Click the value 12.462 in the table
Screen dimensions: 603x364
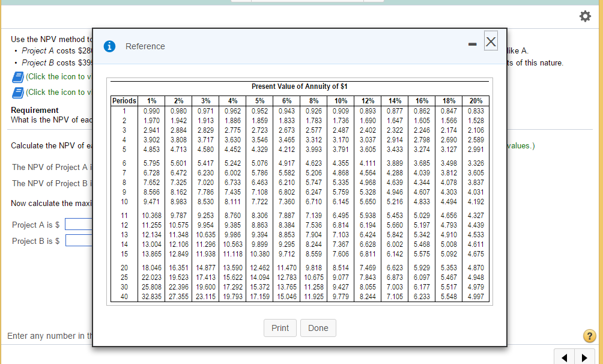point(259,268)
